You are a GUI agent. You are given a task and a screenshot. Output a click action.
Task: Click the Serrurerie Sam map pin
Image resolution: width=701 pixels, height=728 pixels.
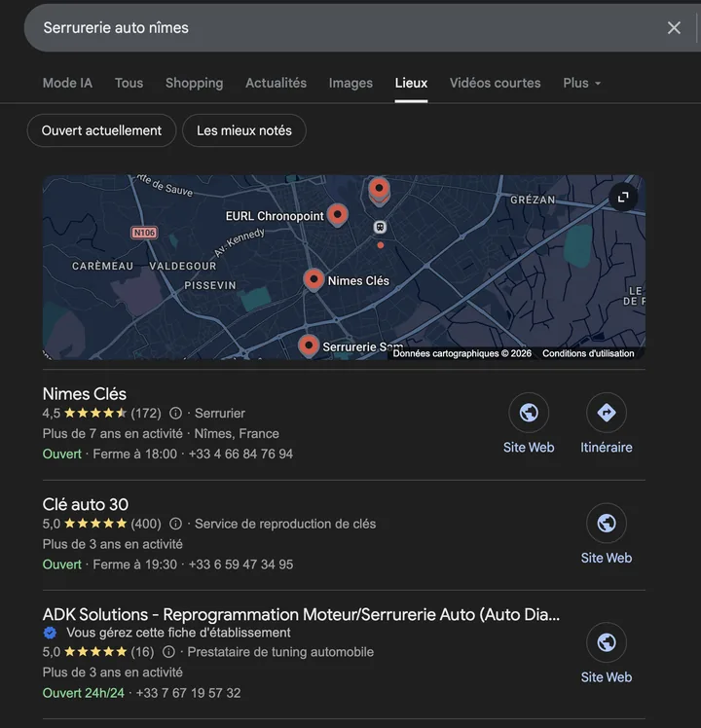point(309,346)
